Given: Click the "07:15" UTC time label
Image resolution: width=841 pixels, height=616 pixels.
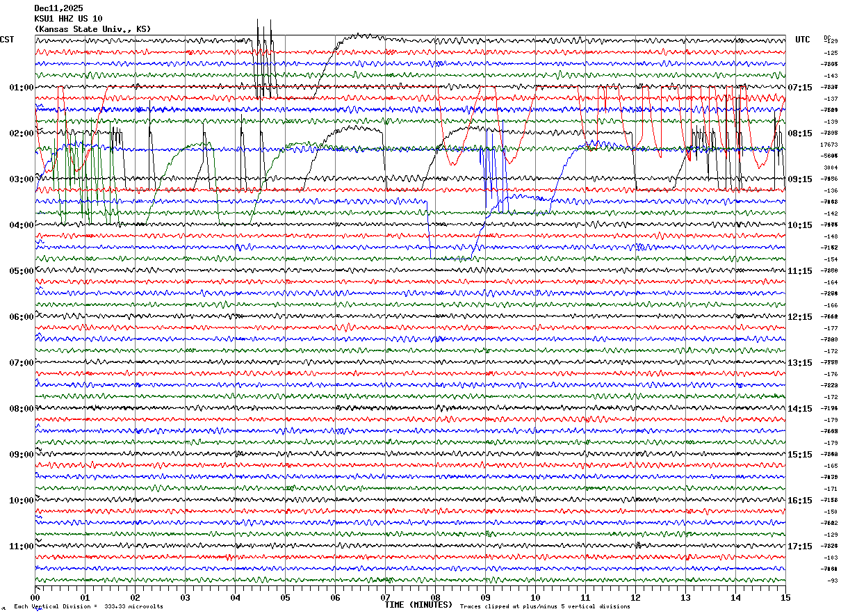Looking at the screenshot, I should point(800,88).
